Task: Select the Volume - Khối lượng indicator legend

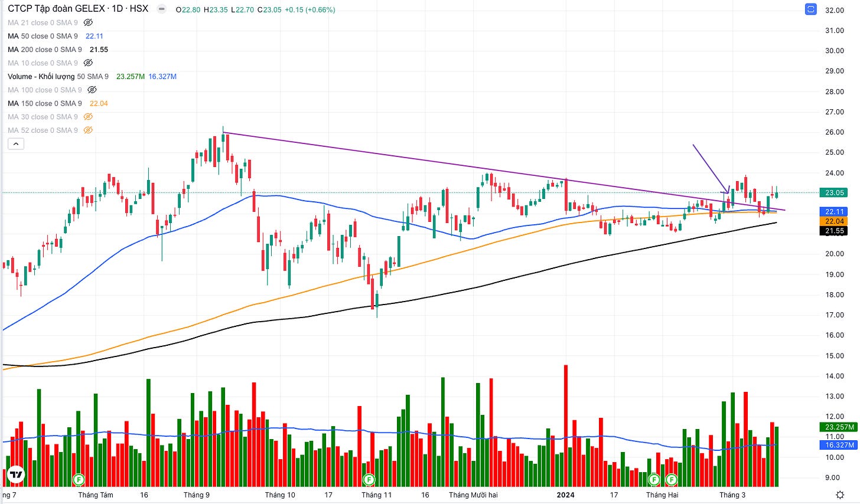Action: [x=58, y=76]
